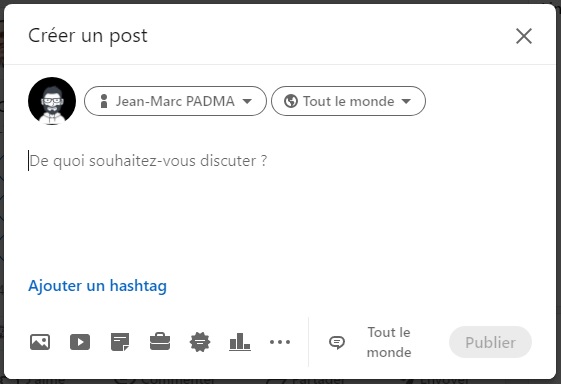Click the Publier button
This screenshot has width=561, height=384.
click(490, 342)
